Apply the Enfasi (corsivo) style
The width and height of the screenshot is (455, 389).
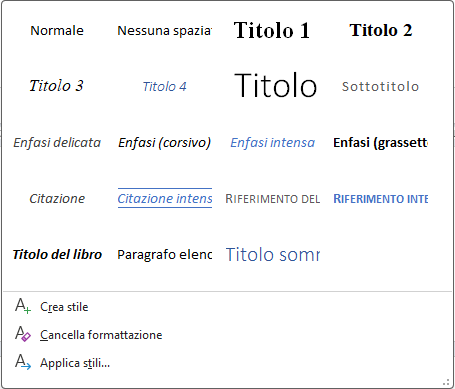tap(164, 142)
